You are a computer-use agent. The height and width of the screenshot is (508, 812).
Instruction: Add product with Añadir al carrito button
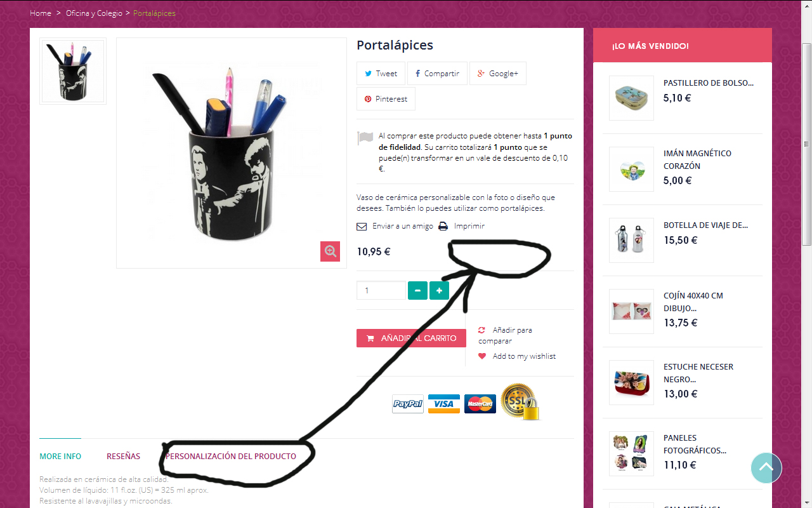point(411,338)
